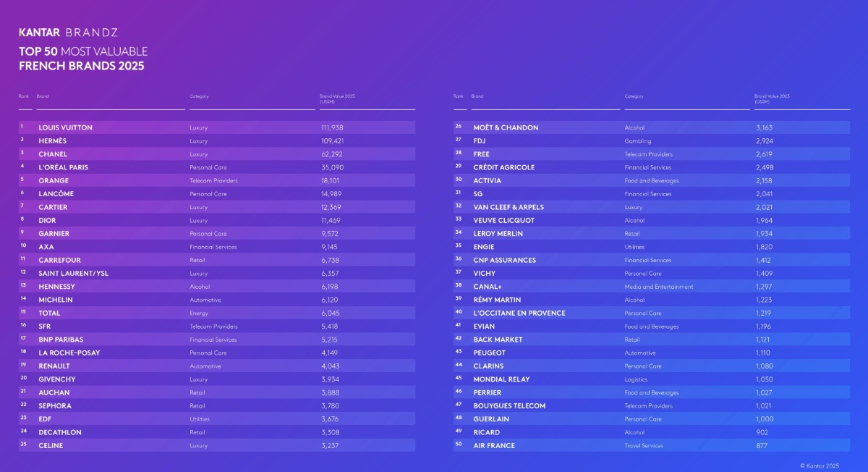Viewport: 868px width, 472px height.
Task: Click the CLARINS brand name
Action: pyautogui.click(x=488, y=366)
